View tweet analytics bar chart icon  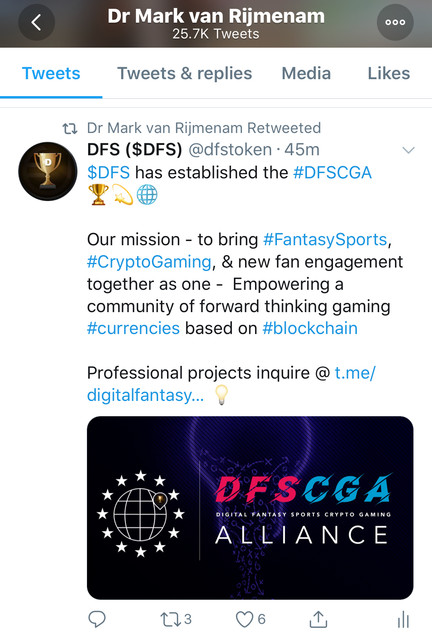tap(403, 619)
